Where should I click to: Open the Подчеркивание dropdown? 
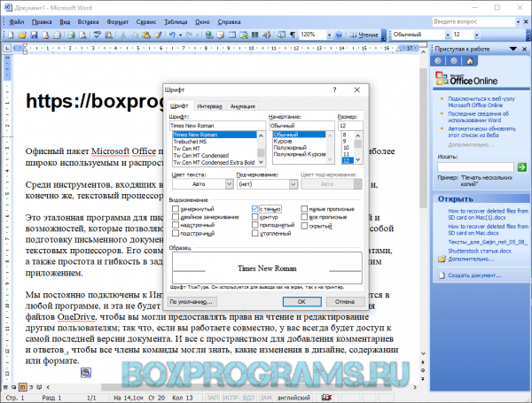coord(293,184)
